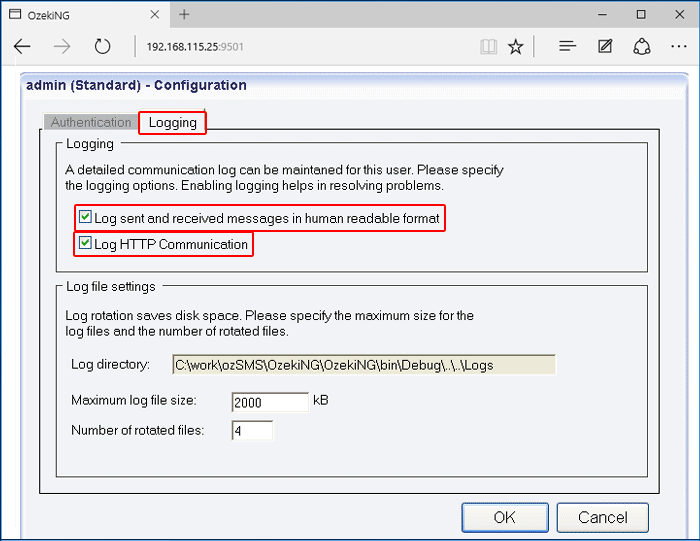Select the Logging tab
Image resolution: width=700 pixels, height=541 pixels.
[x=172, y=123]
